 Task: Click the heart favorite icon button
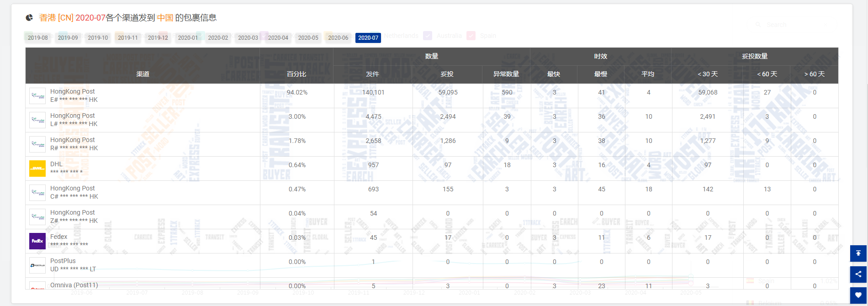(x=858, y=295)
